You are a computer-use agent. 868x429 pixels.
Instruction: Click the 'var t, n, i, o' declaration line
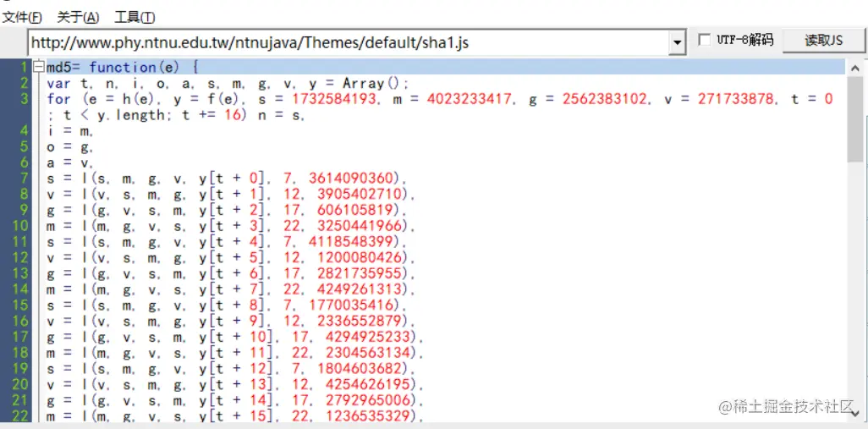point(228,84)
